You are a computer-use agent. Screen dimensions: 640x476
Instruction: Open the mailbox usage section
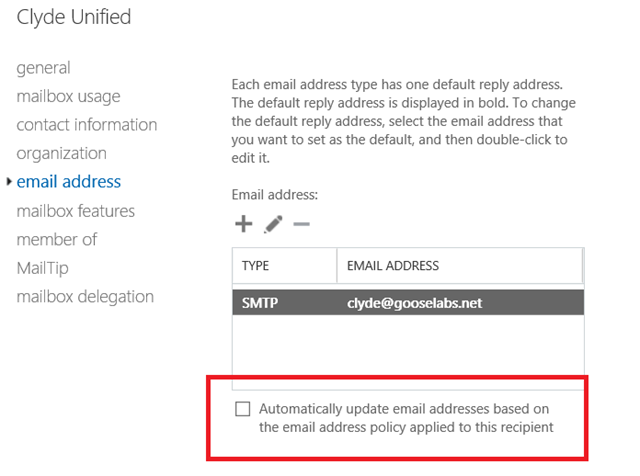68,96
